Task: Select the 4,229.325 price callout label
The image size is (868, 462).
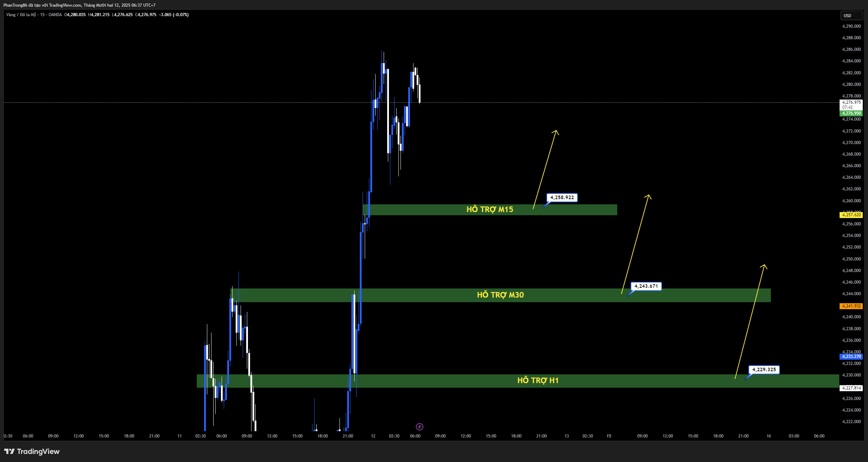Action: point(764,370)
